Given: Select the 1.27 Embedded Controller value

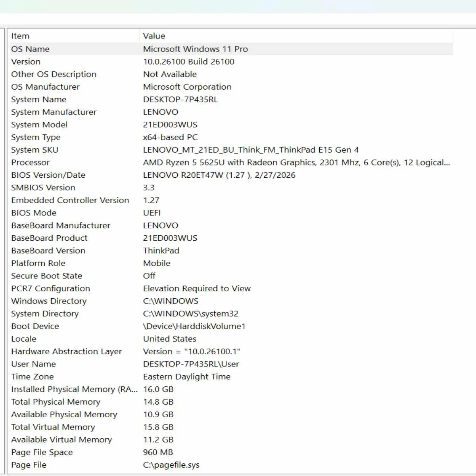Looking at the screenshot, I should [151, 200].
